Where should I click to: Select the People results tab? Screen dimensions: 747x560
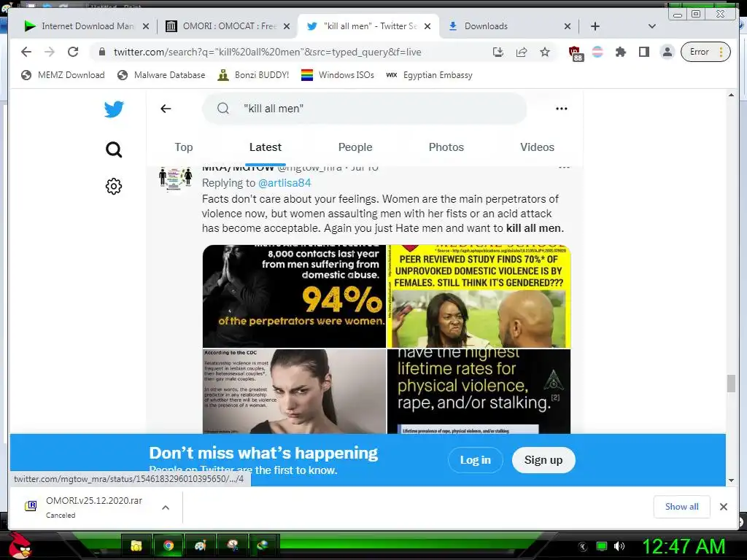point(355,147)
